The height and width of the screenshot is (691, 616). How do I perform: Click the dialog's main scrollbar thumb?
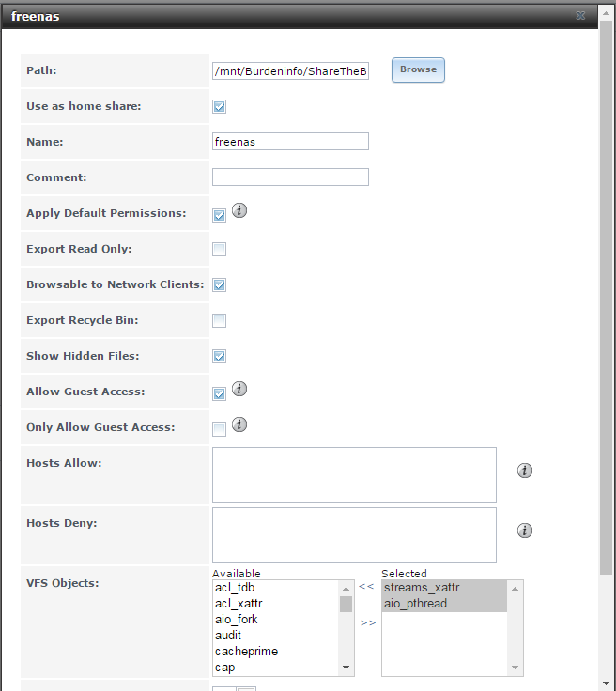(607, 298)
